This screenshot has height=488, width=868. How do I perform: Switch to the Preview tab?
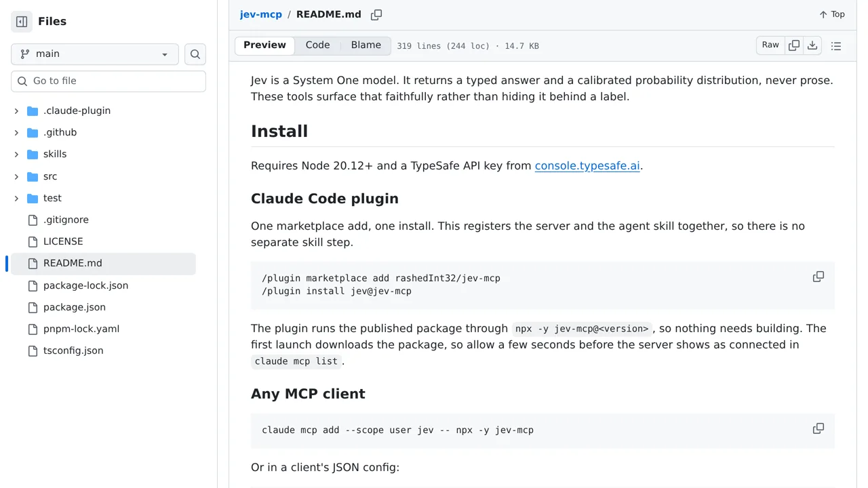(x=264, y=45)
